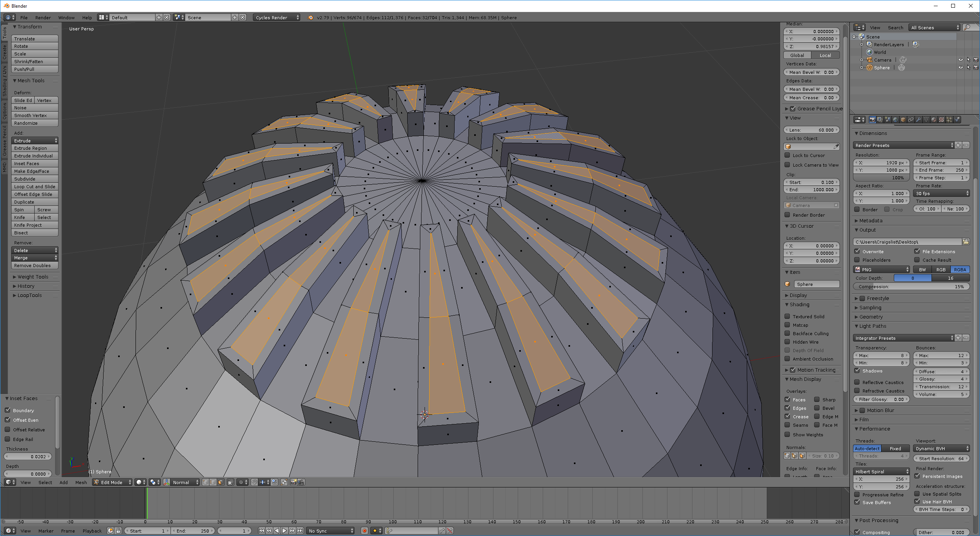Click the Inset Faces button

pos(35,163)
